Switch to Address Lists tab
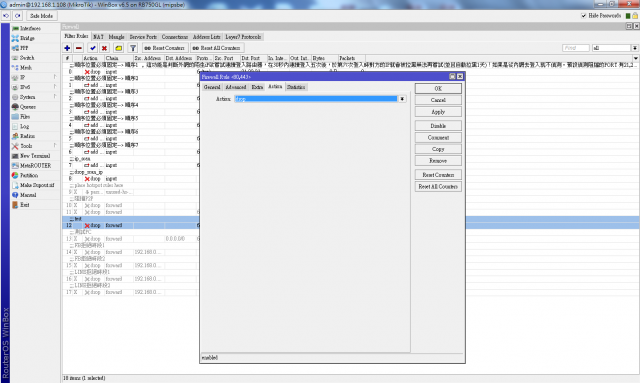Screen dimensions: 640x383 [x=207, y=37]
